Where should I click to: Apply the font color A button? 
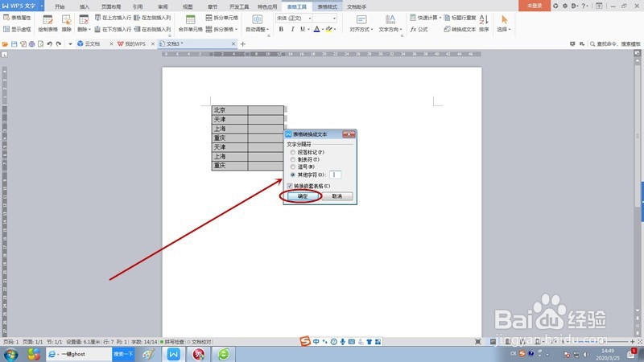coord(316,29)
